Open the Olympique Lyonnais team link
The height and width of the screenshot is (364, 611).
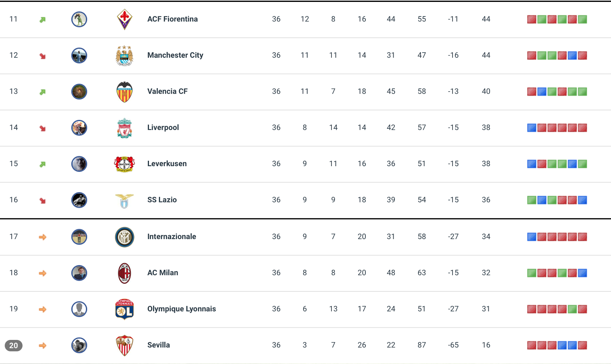(x=181, y=309)
